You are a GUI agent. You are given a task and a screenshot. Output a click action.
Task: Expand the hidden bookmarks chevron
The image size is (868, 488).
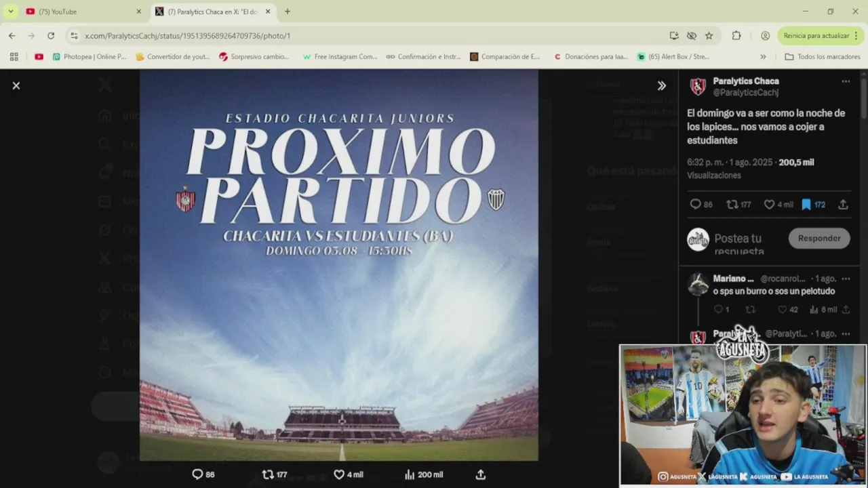pos(763,56)
